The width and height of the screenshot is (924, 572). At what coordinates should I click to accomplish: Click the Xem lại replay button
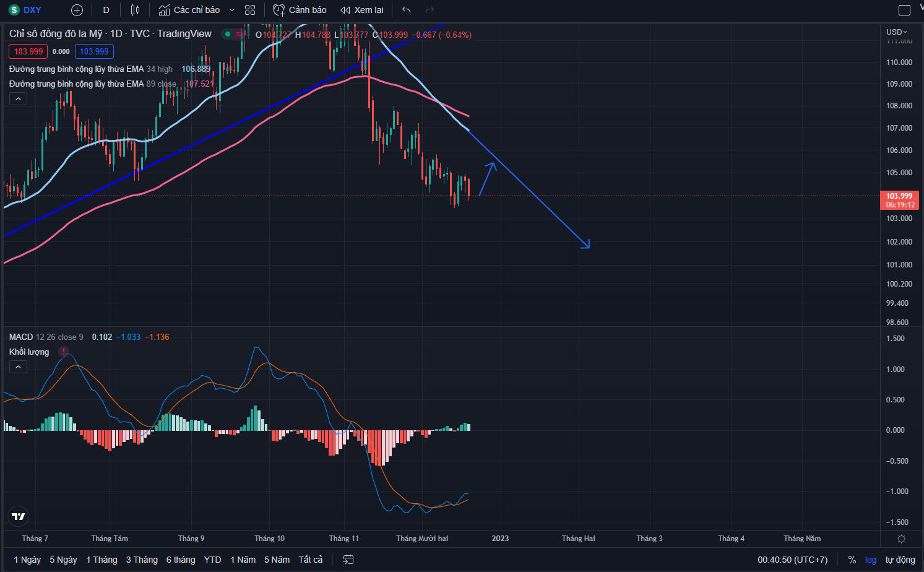tap(362, 10)
